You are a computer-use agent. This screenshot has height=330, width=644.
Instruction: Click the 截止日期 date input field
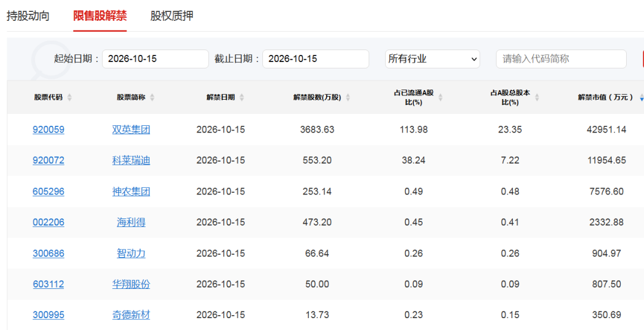click(x=315, y=58)
